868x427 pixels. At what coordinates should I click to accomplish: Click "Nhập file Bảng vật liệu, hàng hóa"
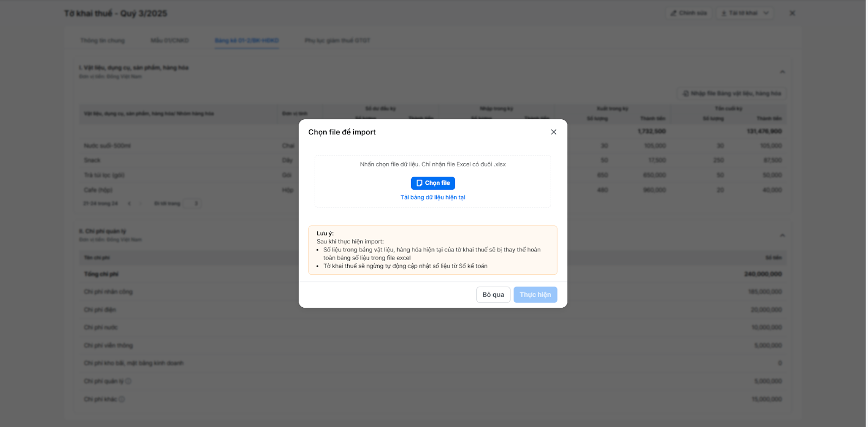(731, 94)
